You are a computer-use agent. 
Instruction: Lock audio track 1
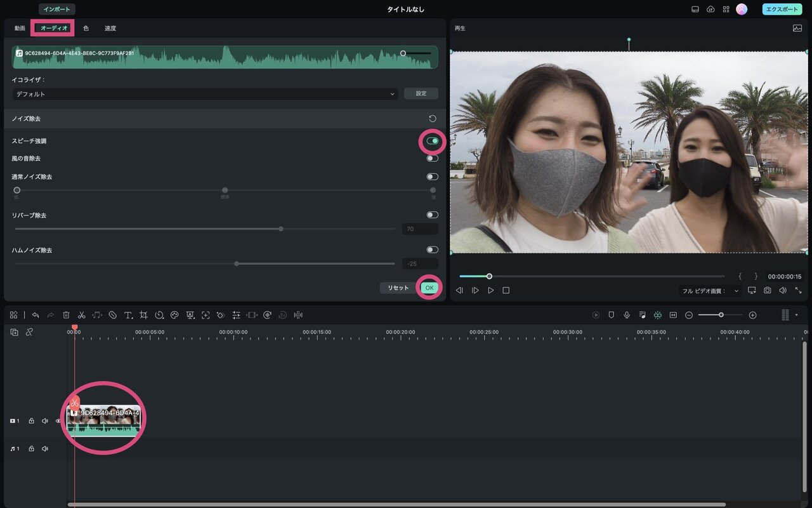(31, 448)
